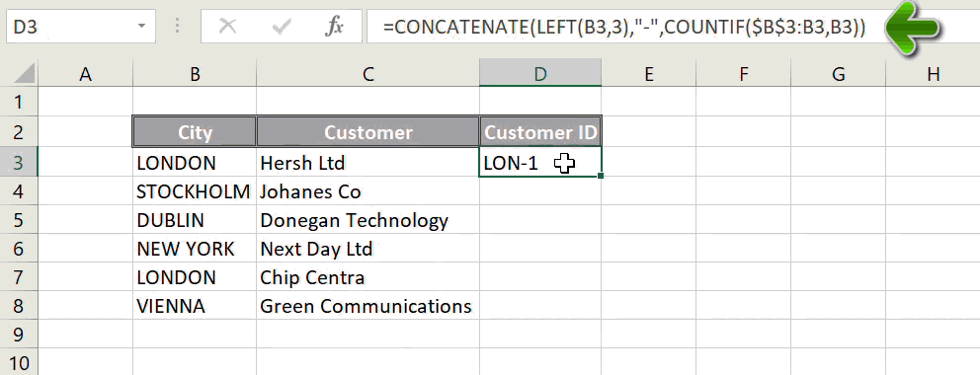This screenshot has width=980, height=375.
Task: Select the Donegan Technology cell
Action: [x=368, y=220]
